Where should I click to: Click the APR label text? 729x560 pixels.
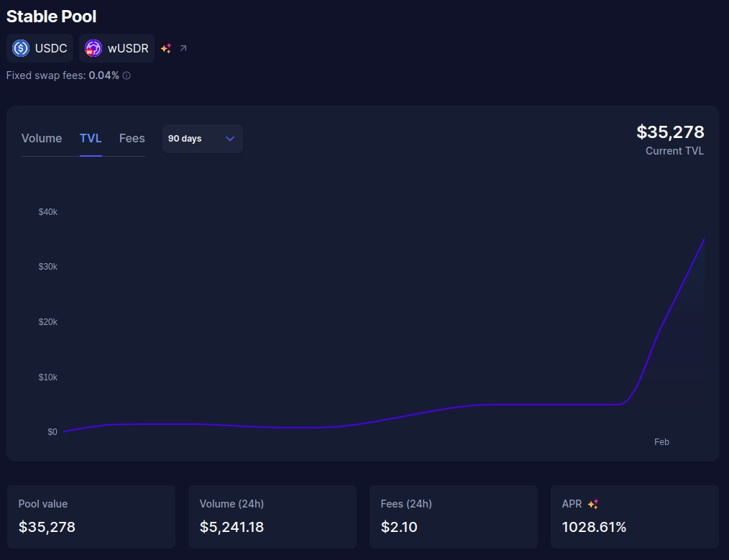click(x=572, y=504)
